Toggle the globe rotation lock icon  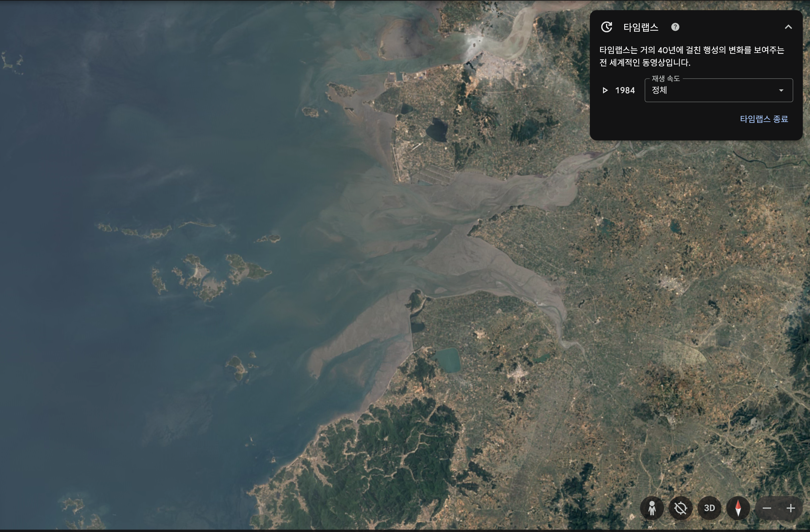(x=680, y=508)
